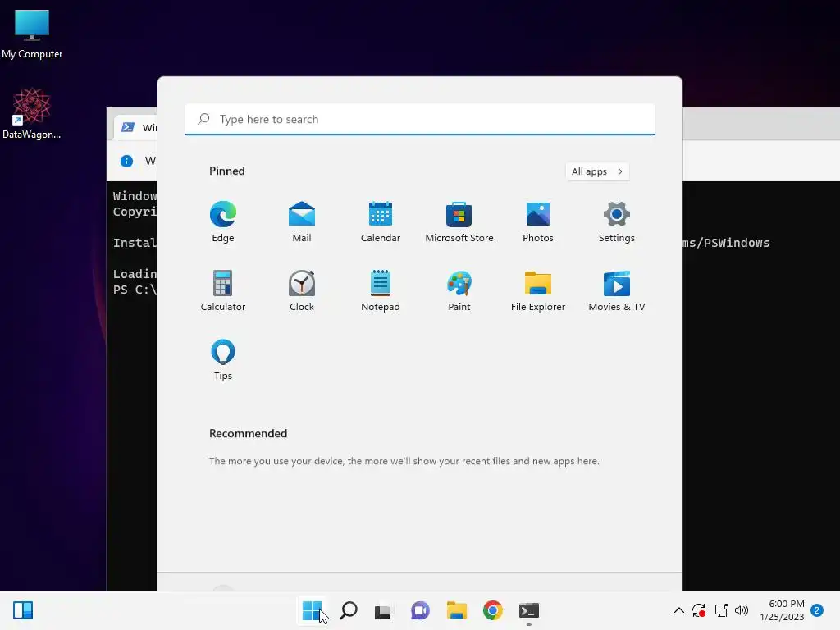Select the My Computer desktop icon
The image size is (840, 630).
[x=32, y=34]
